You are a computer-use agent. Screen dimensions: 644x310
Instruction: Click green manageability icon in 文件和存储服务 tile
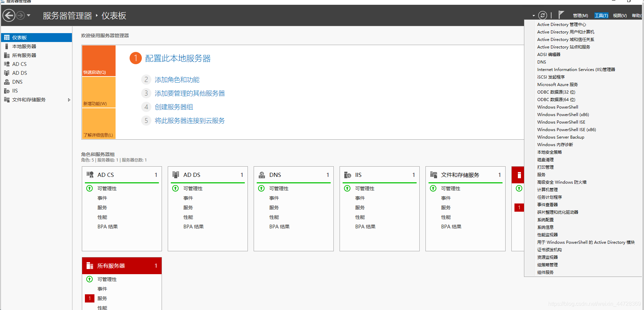point(433,188)
